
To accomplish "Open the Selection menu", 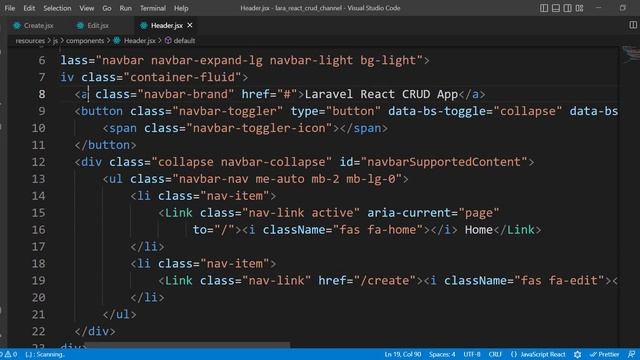I will 57,8.
